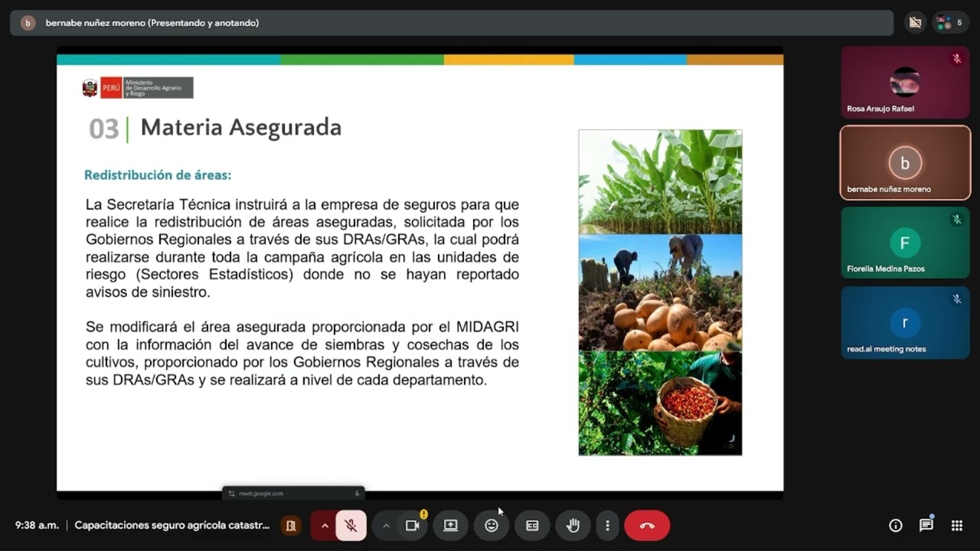Click the present screen icon
Viewport: 980px width, 551px height.
click(451, 526)
